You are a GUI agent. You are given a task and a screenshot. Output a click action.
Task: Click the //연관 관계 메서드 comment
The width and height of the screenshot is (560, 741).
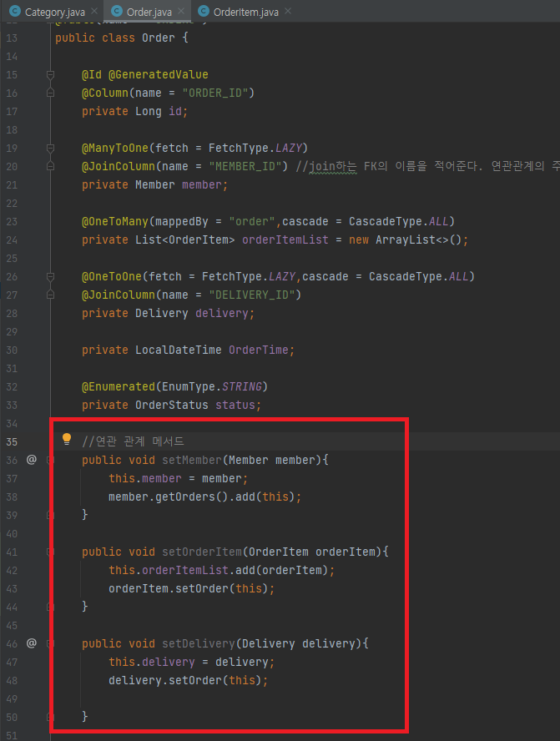pyautogui.click(x=133, y=441)
